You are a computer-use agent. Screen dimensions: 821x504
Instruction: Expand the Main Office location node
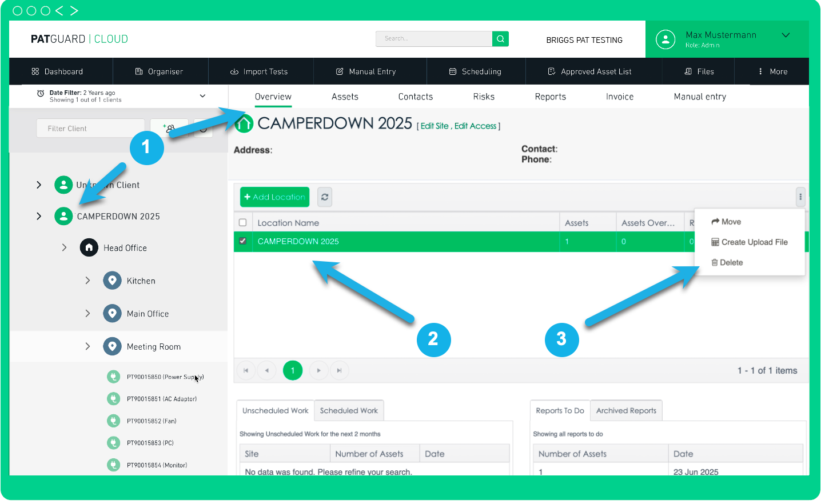coord(87,313)
